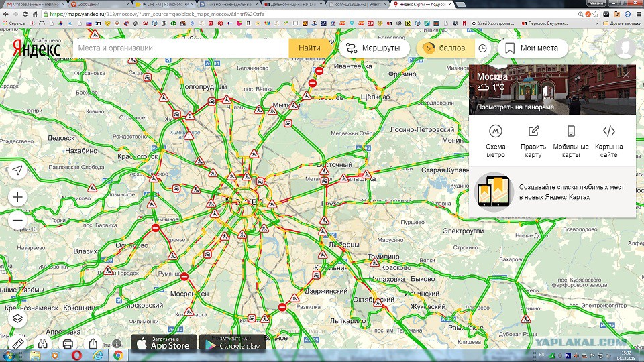Open 'Посмотреть на панораме' Moscow panorama thumbnail
The image size is (644, 362).
(x=552, y=89)
